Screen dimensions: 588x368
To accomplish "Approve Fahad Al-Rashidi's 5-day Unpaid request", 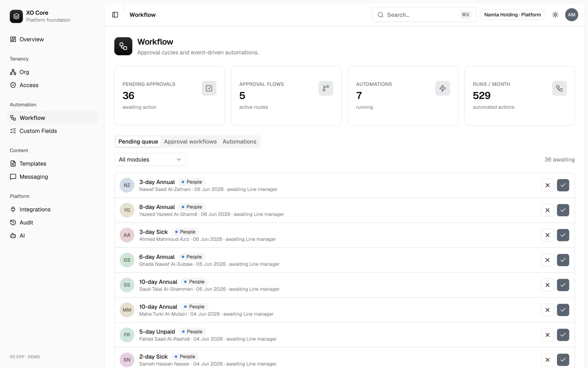I will click(563, 335).
